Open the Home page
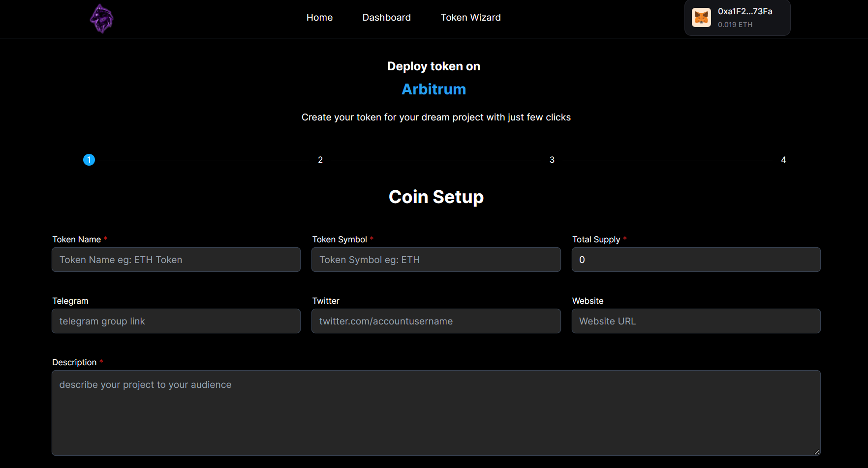 click(319, 18)
